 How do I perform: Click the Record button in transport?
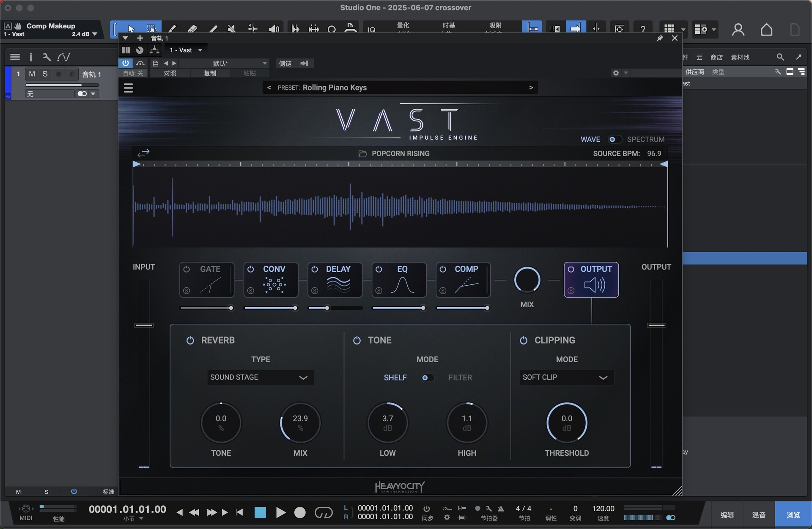tap(300, 513)
